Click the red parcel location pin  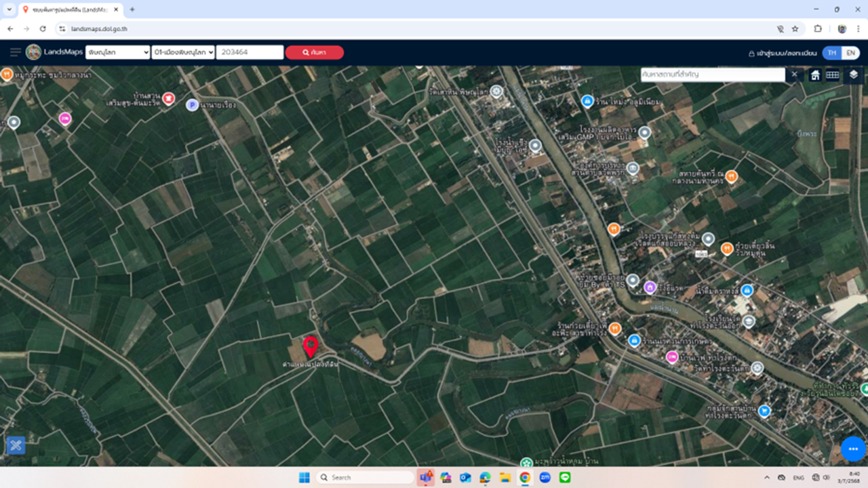click(x=311, y=346)
